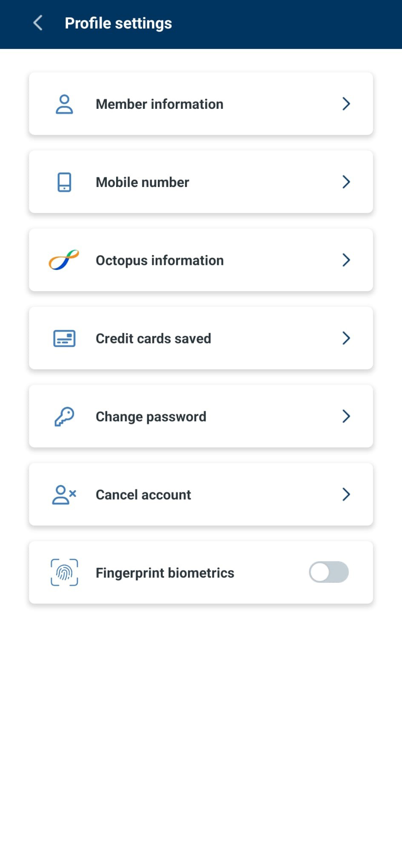Click the cancel account person-x icon
This screenshot has height=868, width=402.
tap(64, 495)
